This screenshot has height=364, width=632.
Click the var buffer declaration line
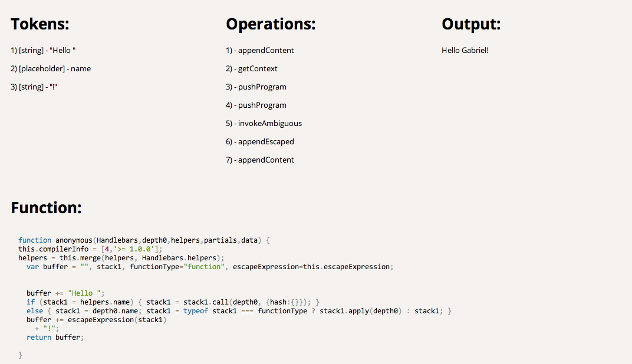coord(210,267)
